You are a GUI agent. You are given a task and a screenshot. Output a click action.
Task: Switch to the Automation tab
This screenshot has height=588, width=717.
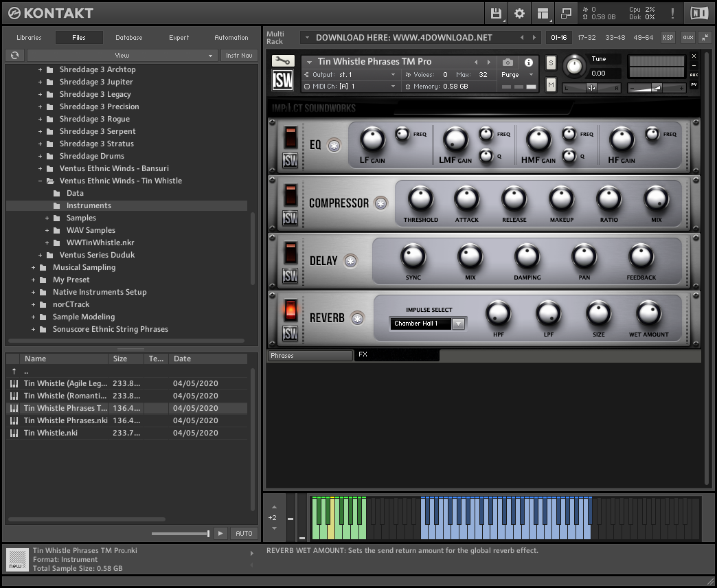[231, 38]
